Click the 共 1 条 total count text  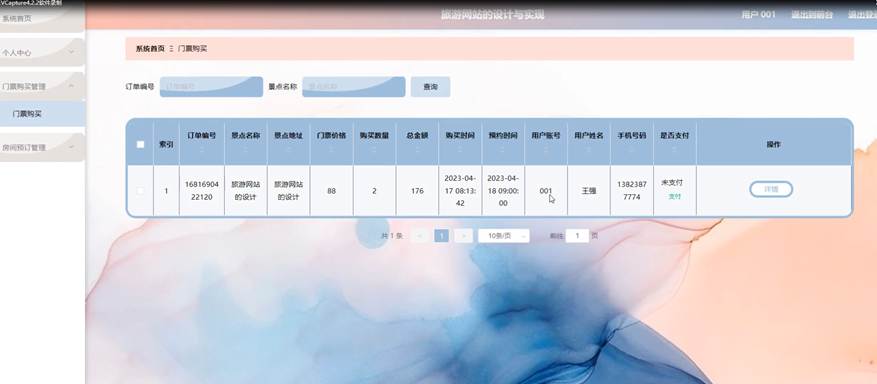(x=392, y=236)
